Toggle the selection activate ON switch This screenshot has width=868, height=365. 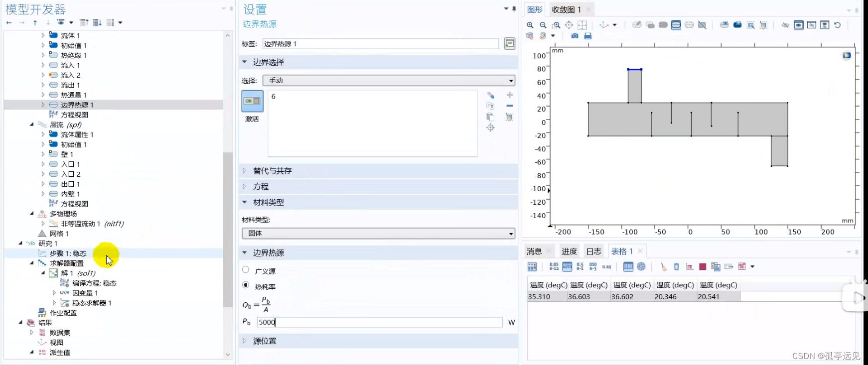(252, 101)
